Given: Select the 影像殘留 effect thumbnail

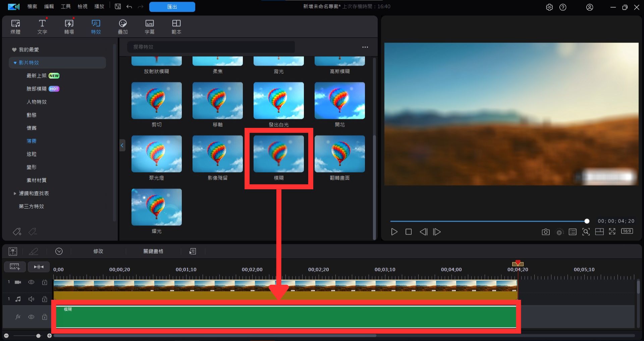Looking at the screenshot, I should point(218,154).
